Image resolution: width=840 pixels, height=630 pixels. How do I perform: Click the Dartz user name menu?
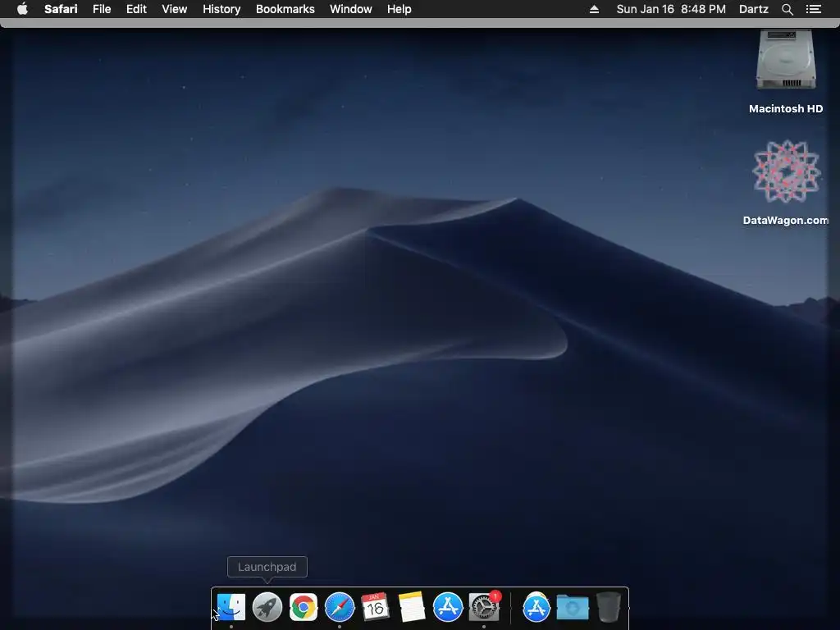pyautogui.click(x=753, y=9)
